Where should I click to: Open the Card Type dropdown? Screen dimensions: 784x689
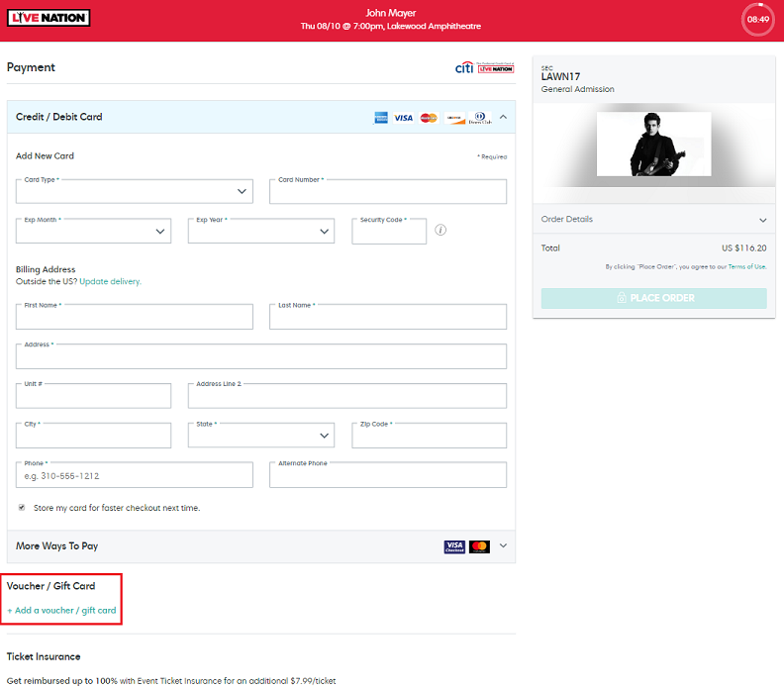tap(134, 191)
